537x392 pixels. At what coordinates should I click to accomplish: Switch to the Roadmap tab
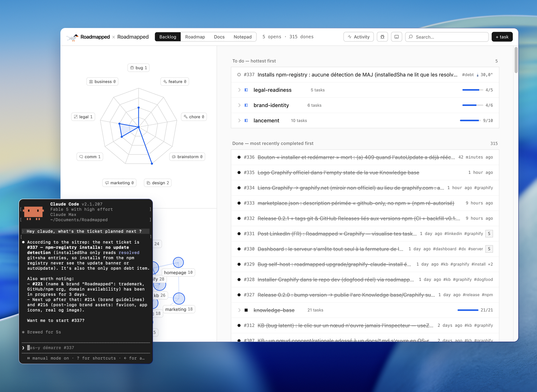click(195, 37)
